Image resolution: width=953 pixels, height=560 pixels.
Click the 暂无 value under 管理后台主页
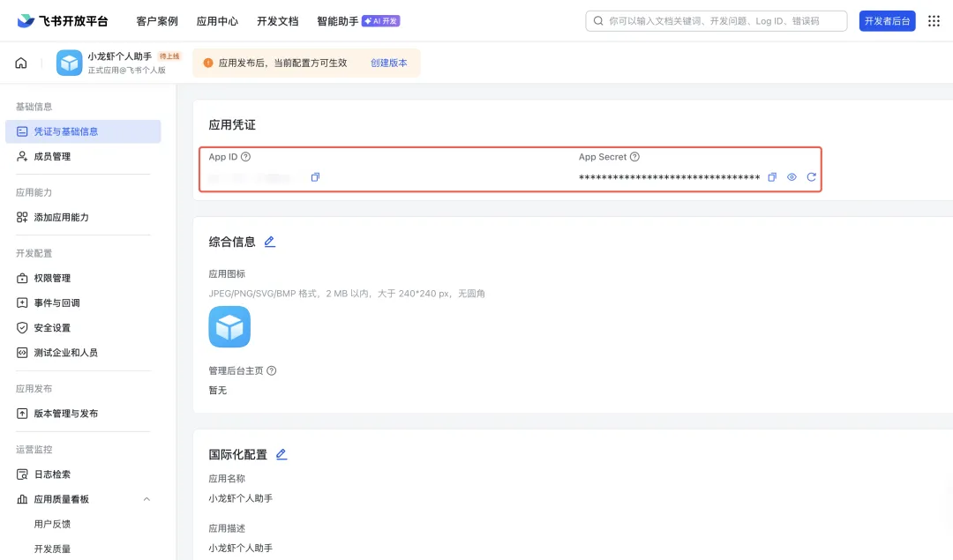218,390
